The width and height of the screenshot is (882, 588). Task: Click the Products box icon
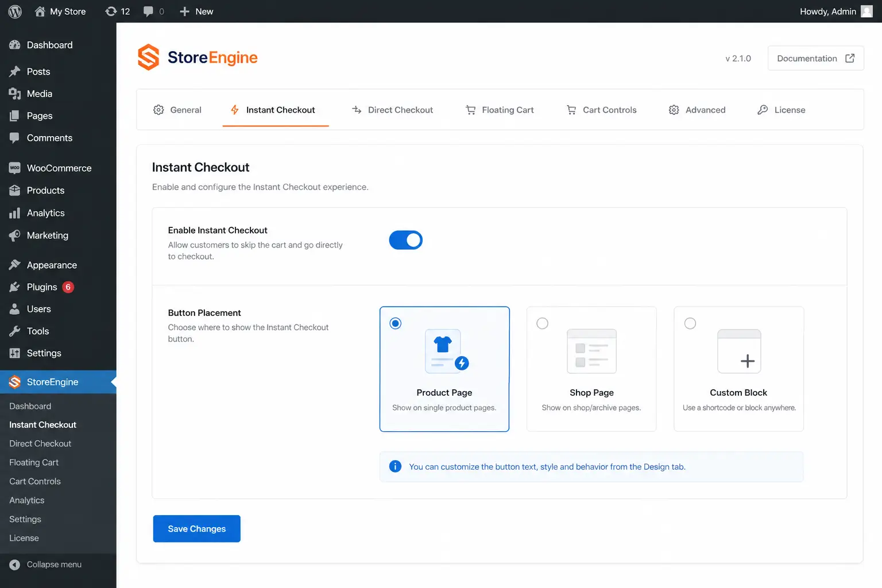[15, 191]
